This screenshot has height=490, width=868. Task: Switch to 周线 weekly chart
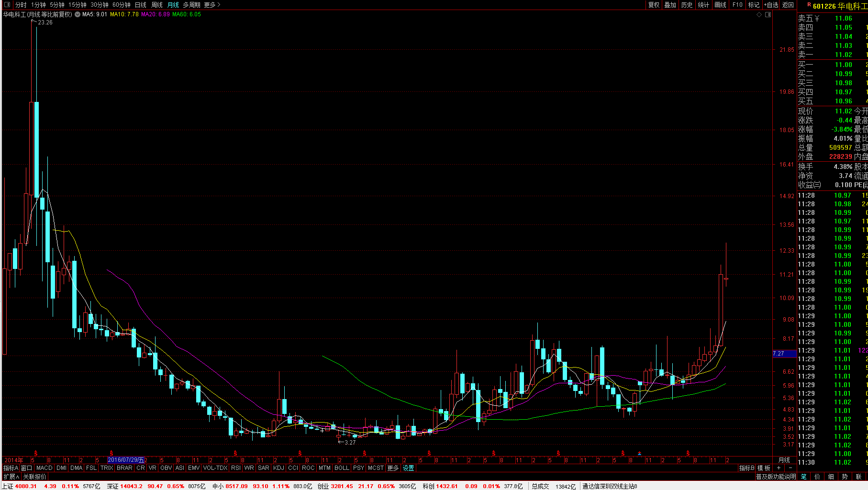157,5
